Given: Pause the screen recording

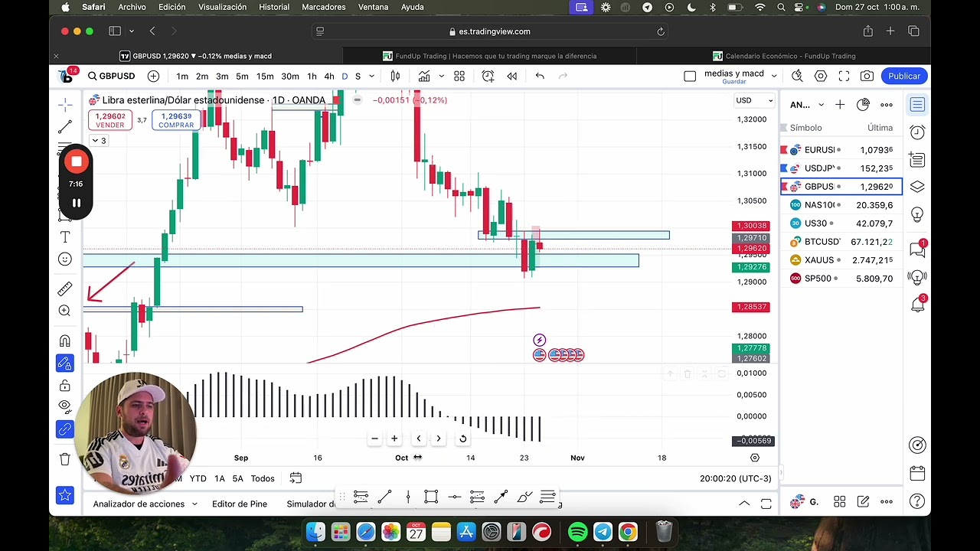Looking at the screenshot, I should pos(76,203).
